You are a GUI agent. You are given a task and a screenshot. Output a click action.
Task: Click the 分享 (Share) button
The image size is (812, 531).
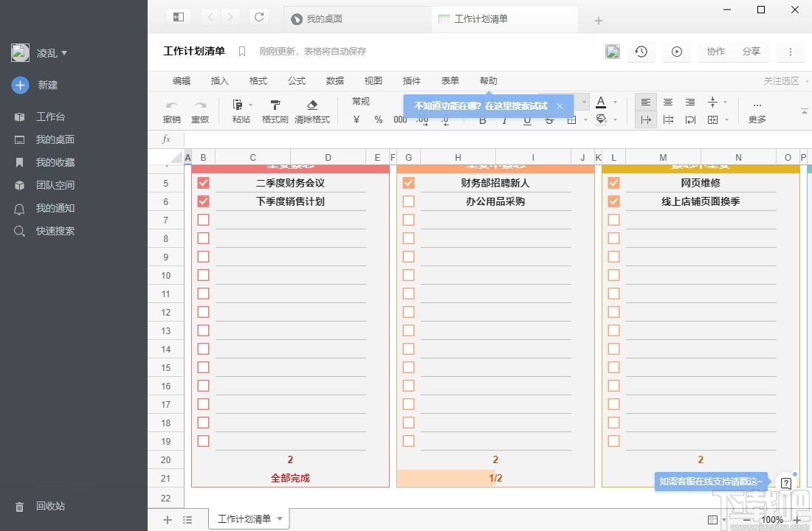point(751,51)
